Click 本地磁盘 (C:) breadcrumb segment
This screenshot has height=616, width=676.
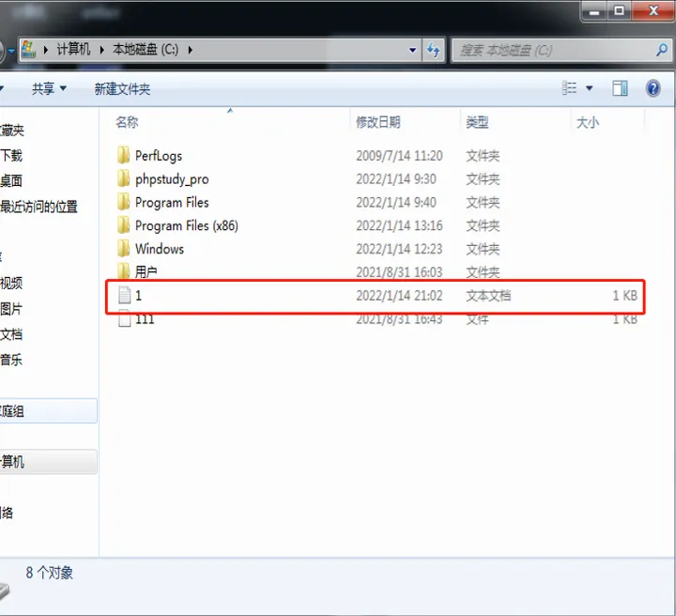[146, 49]
